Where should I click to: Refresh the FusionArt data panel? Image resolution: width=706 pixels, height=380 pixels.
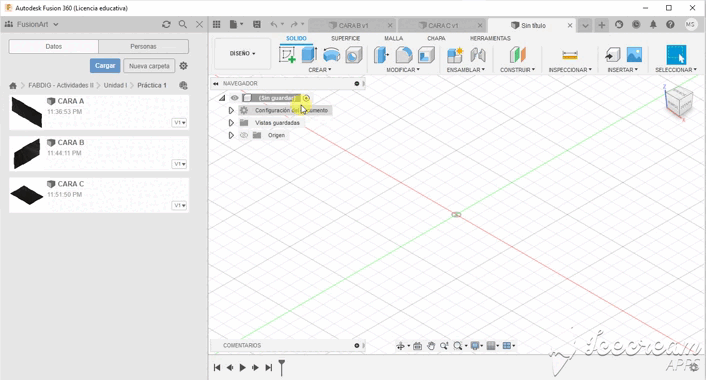(166, 24)
